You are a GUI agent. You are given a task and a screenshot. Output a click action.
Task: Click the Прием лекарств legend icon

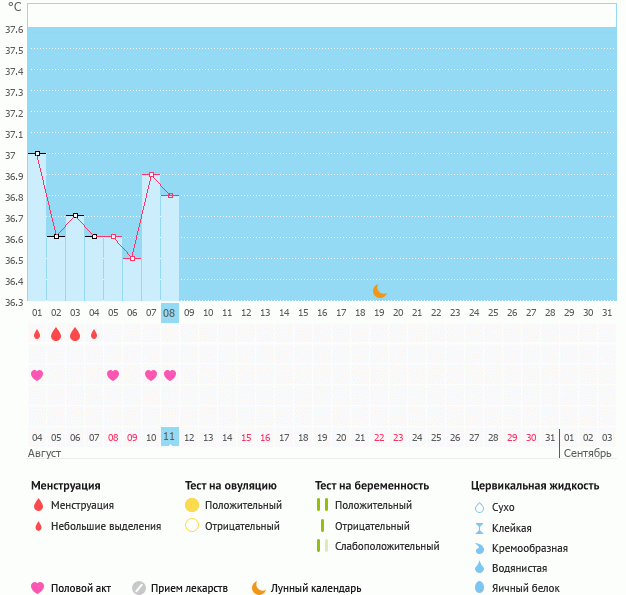[x=139, y=588]
